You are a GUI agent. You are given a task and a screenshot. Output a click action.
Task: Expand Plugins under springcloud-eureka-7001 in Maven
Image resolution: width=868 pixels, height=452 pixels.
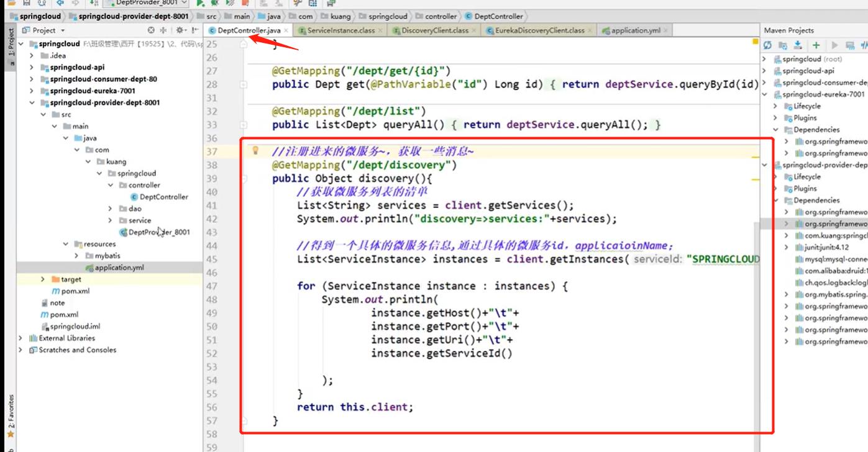(x=775, y=118)
